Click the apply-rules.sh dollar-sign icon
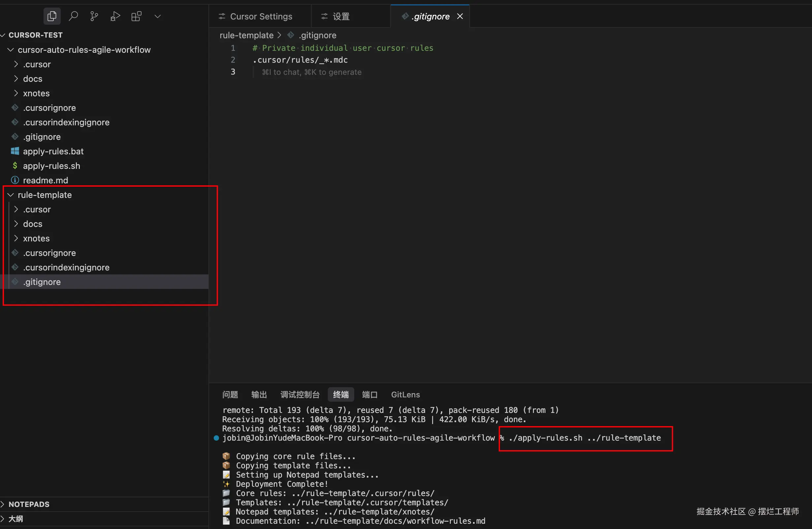 15,166
